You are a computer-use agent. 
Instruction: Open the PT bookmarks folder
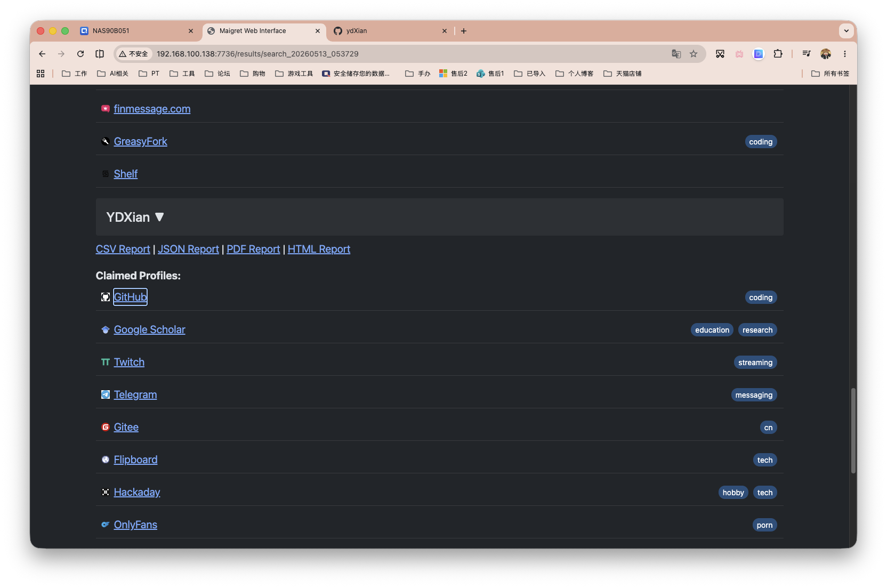tap(149, 74)
